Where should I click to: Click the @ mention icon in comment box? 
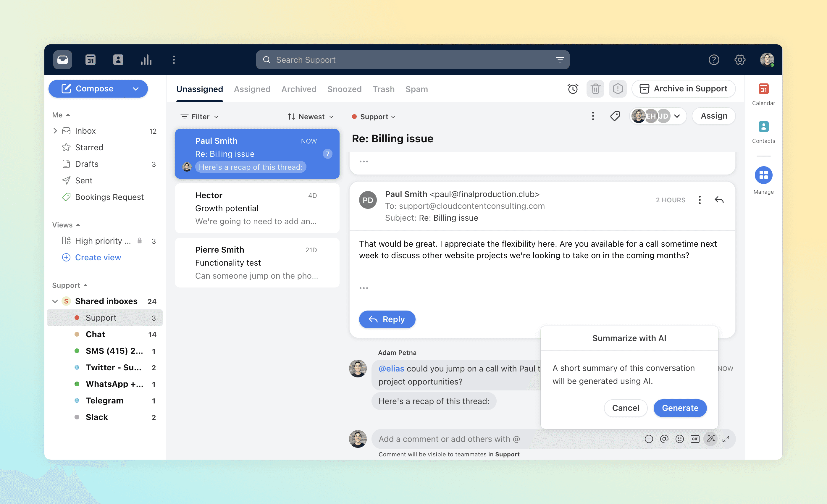click(x=664, y=439)
